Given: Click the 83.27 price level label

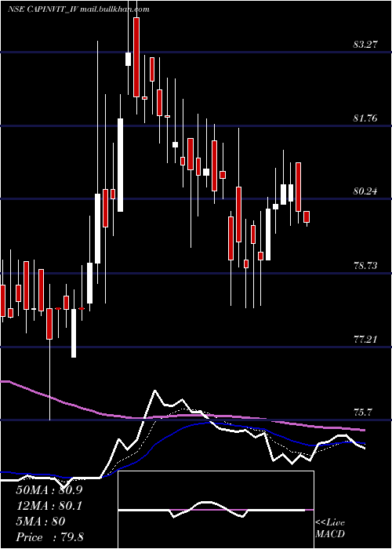Looking at the screenshot, I should 365,45.
